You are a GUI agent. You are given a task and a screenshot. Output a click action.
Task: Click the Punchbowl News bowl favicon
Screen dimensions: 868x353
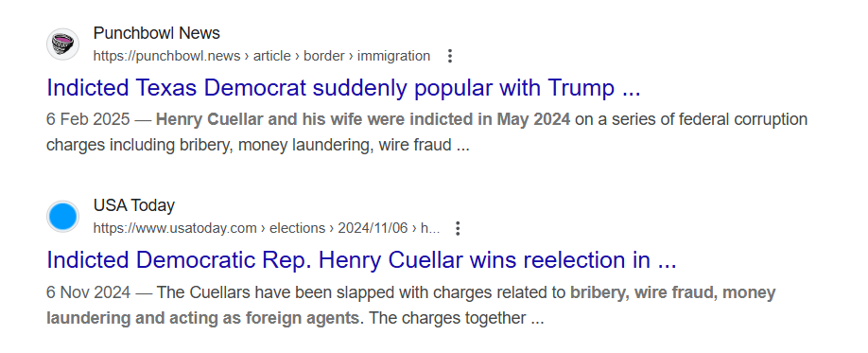pyautogui.click(x=62, y=44)
